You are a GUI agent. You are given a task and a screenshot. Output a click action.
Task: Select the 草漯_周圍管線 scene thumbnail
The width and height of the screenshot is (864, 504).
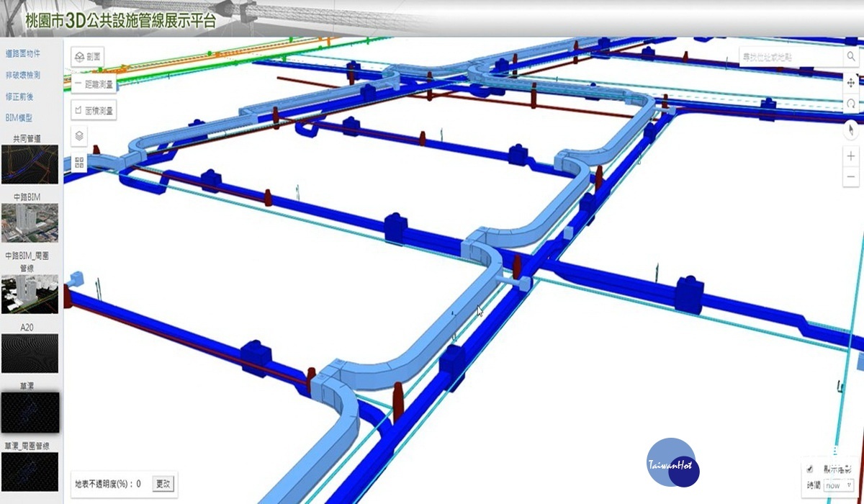(x=30, y=472)
